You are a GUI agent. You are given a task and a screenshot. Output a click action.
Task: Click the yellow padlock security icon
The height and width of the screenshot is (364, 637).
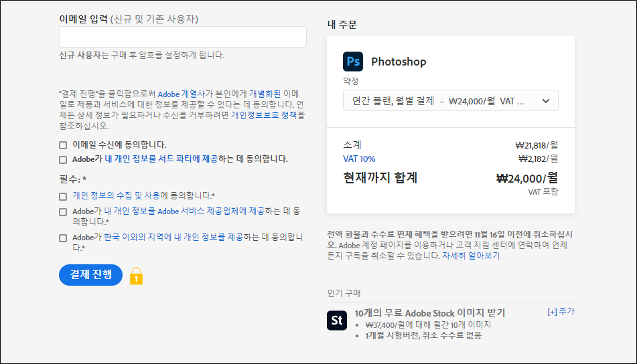136,276
